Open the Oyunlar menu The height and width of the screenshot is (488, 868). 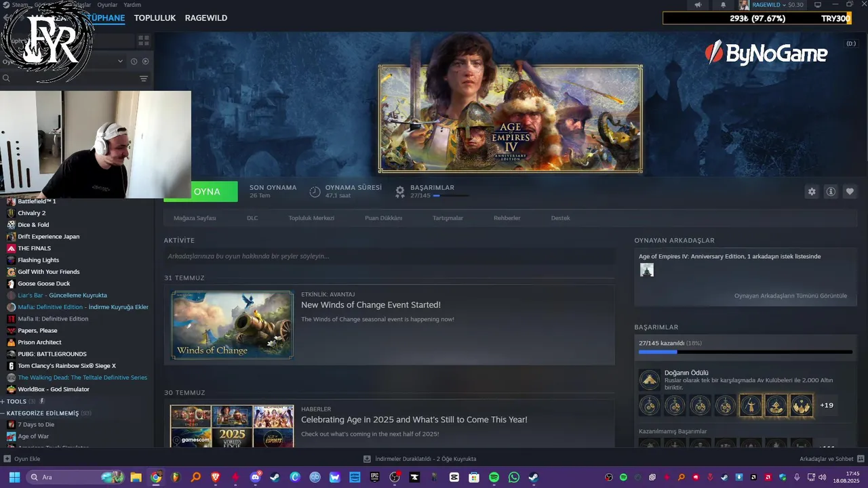(x=107, y=5)
